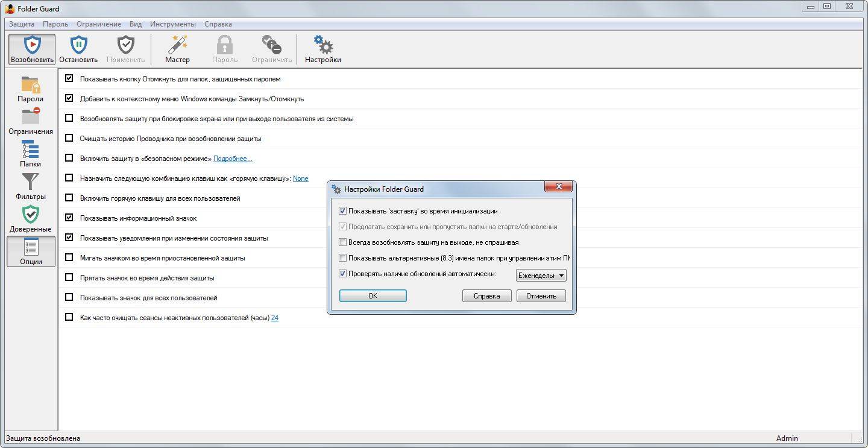Open the Вид menu
Screen dimensions: 868x448
coord(136,24)
